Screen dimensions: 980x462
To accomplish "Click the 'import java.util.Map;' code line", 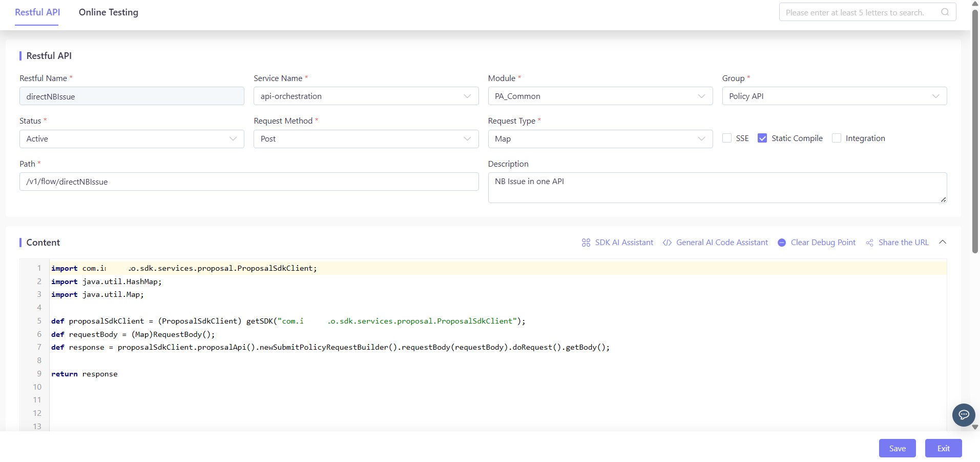I will tap(97, 294).
